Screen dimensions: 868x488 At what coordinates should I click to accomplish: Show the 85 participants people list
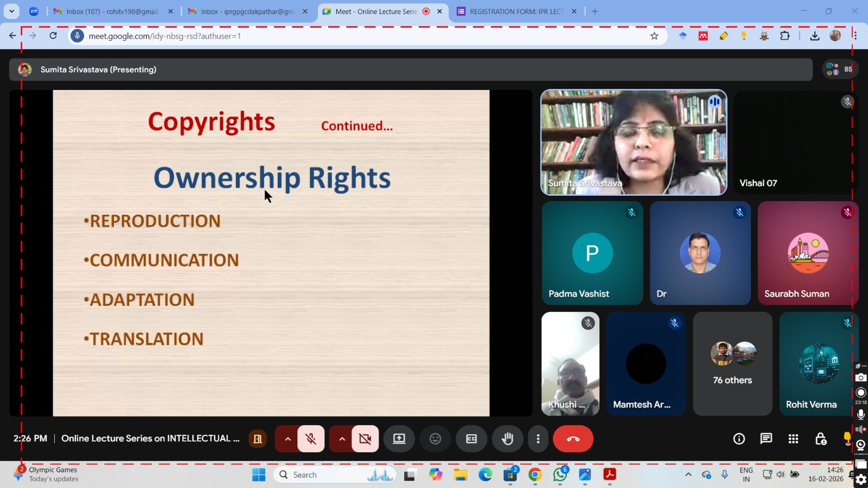pos(839,69)
